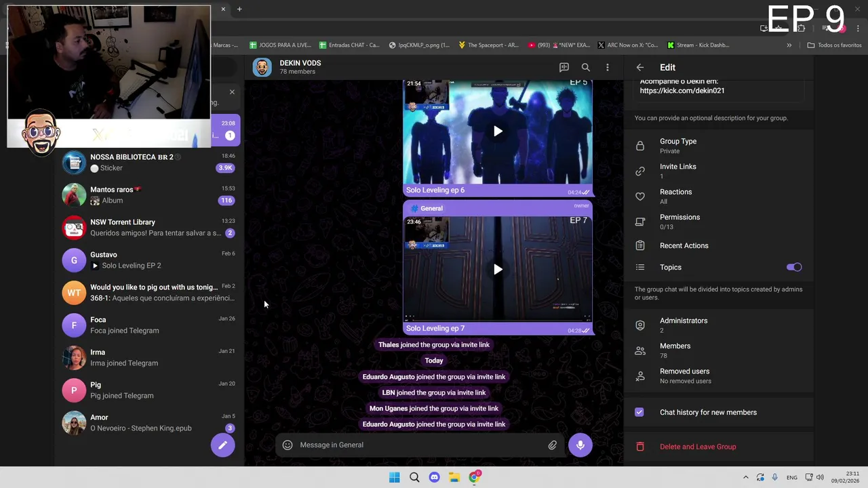Expand the bookmarks overflow chevron
This screenshot has width=868, height=488.
pyautogui.click(x=789, y=45)
